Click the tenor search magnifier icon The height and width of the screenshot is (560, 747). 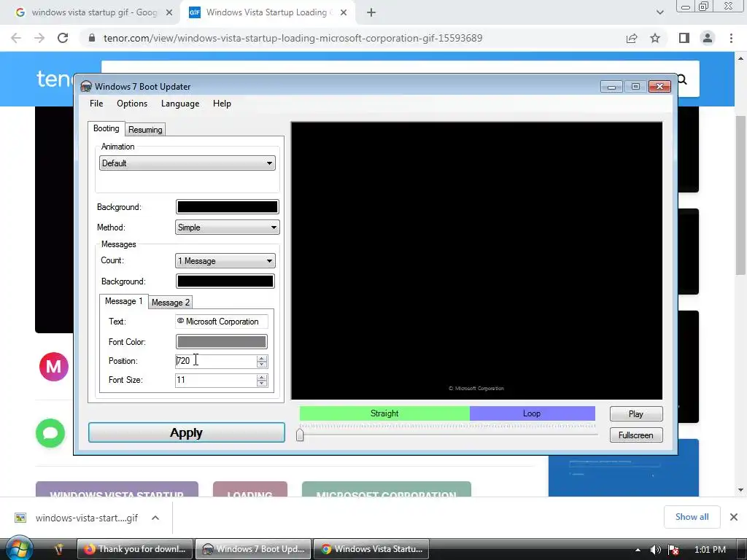tap(682, 79)
